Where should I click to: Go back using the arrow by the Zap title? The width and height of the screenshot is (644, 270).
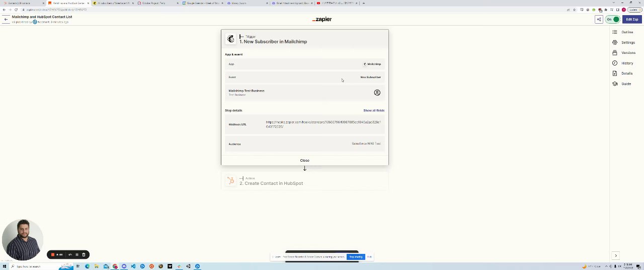pos(6,19)
